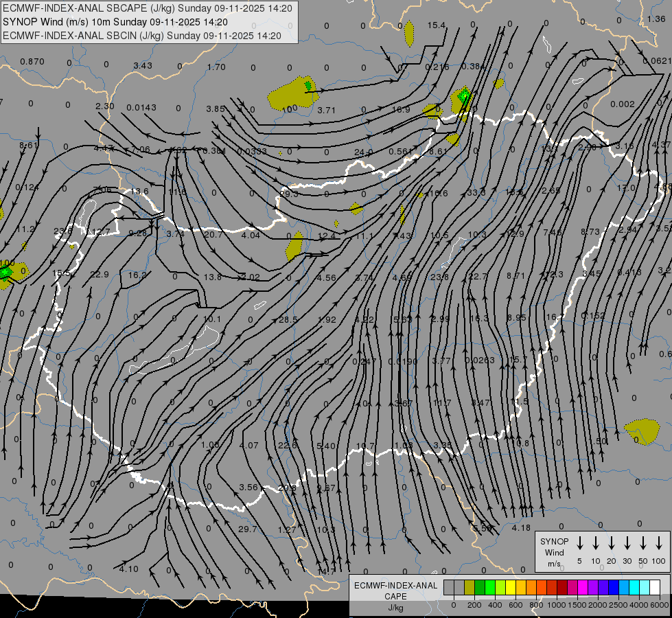
Task: Click the 200 tick label on CAPE scale
Action: [474, 605]
